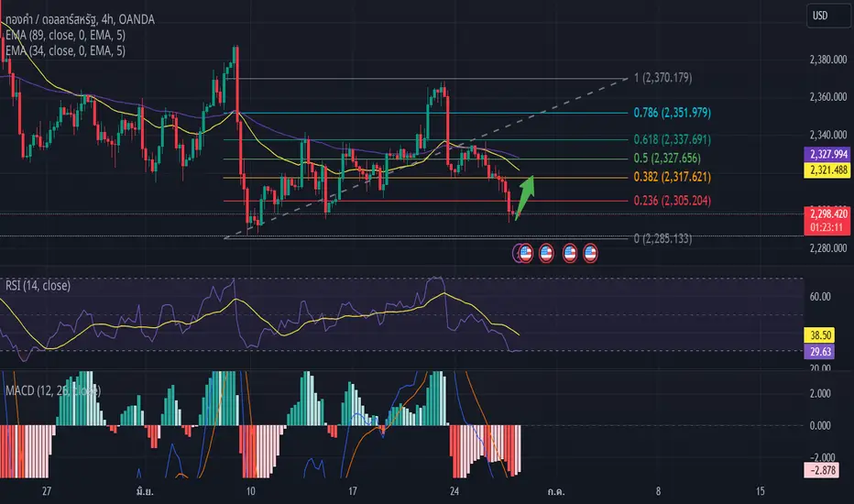854x504 pixels.
Task: Click the red 2,298.420 current price tag
Action: coord(827,214)
